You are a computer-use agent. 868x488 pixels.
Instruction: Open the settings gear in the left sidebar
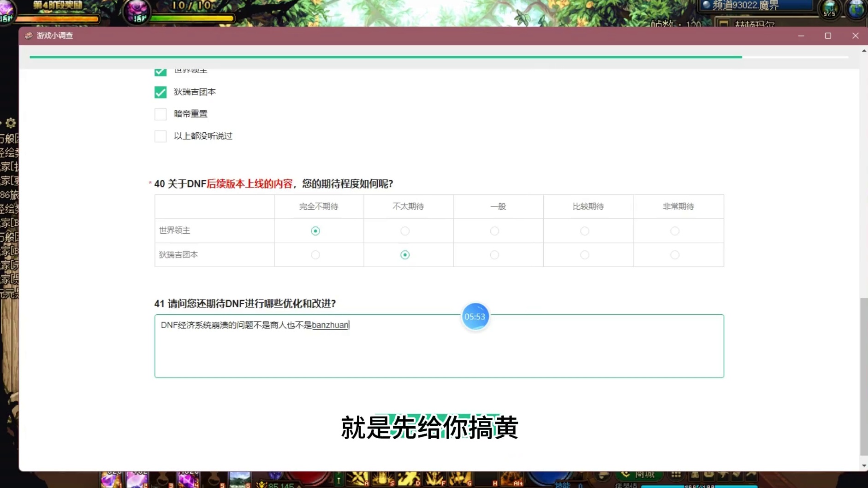coord(10,123)
